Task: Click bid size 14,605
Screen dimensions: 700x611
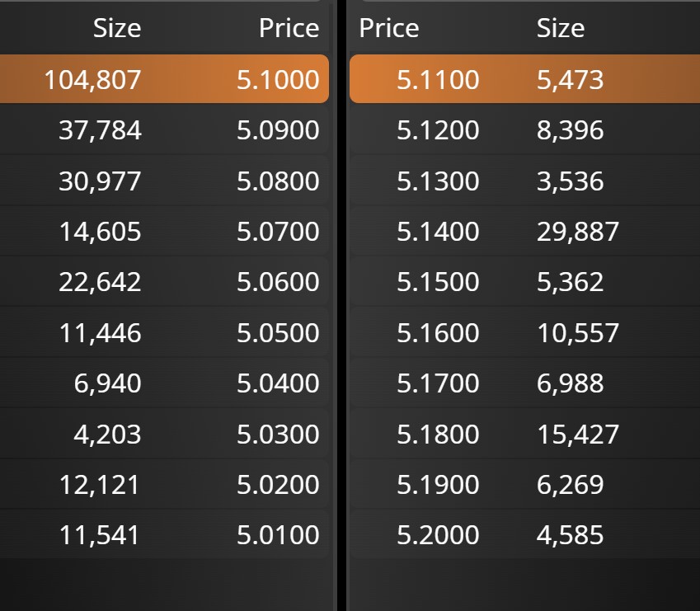Action: pyautogui.click(x=100, y=232)
